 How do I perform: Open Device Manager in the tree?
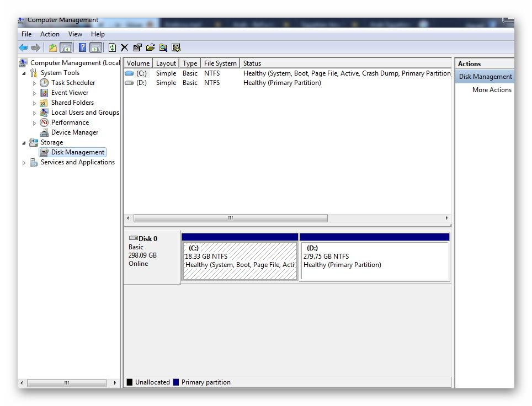click(75, 132)
